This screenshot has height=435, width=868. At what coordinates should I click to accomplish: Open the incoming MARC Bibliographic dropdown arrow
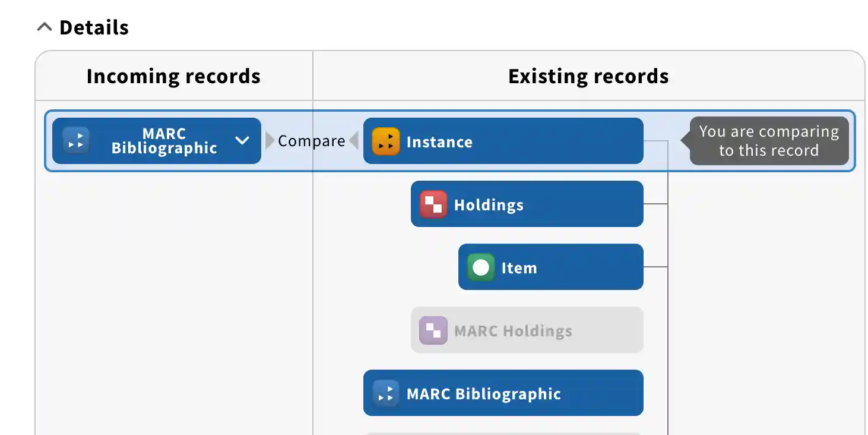242,141
